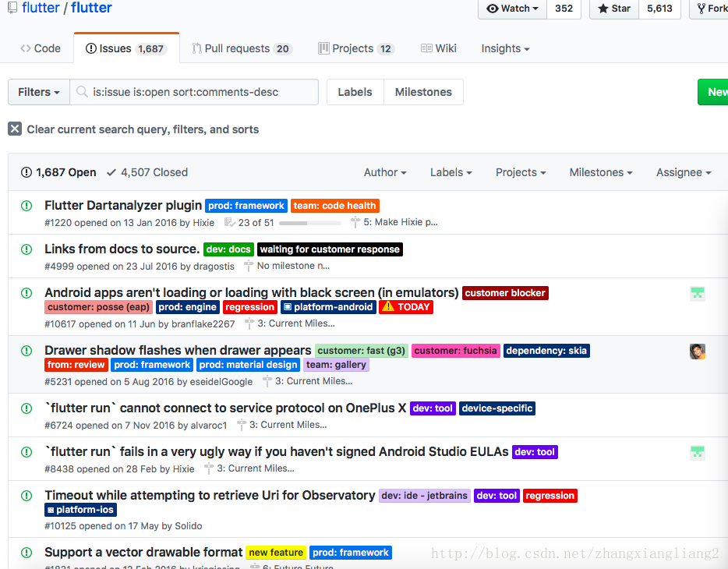728x569 pixels.
Task: Open the issue titled Links from docs to source
Action: (x=122, y=249)
